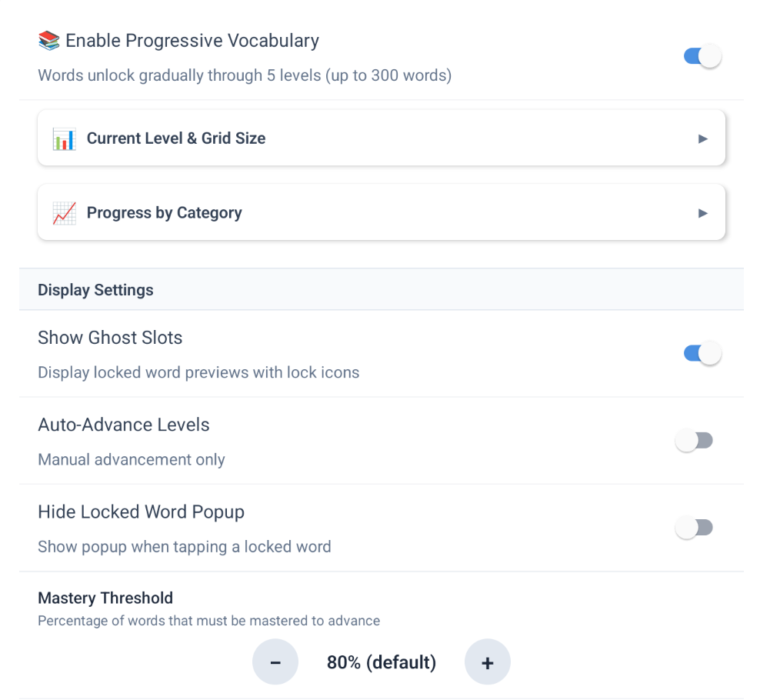Click the 80% (default) threshold value

pos(382,662)
